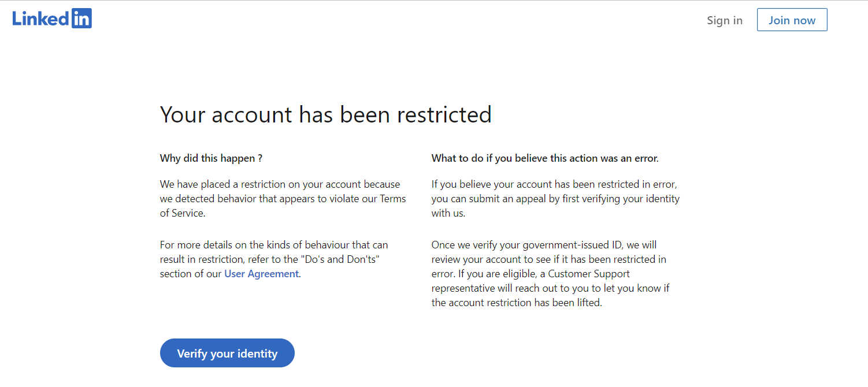Click the 'Once we verify' paragraph

pyautogui.click(x=549, y=274)
